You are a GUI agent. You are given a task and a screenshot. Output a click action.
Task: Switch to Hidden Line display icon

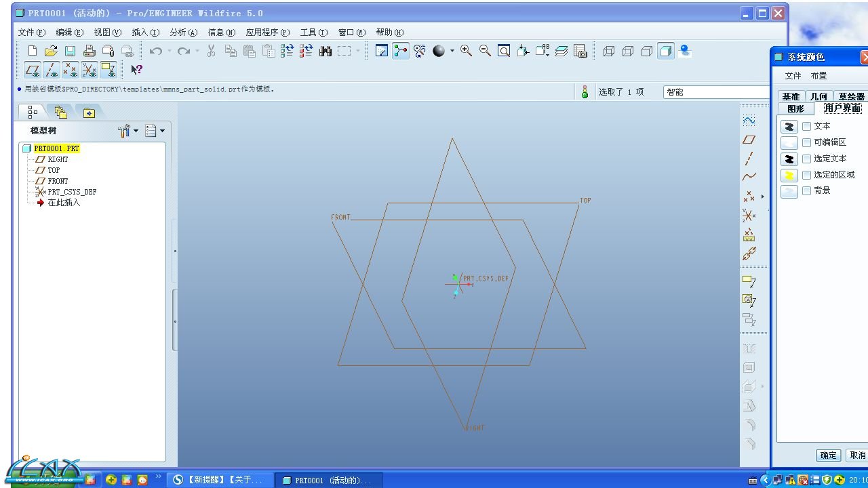(628, 51)
